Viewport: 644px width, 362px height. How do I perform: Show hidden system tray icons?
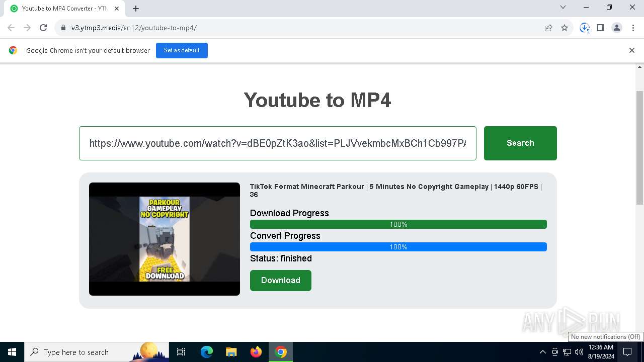[542, 352]
